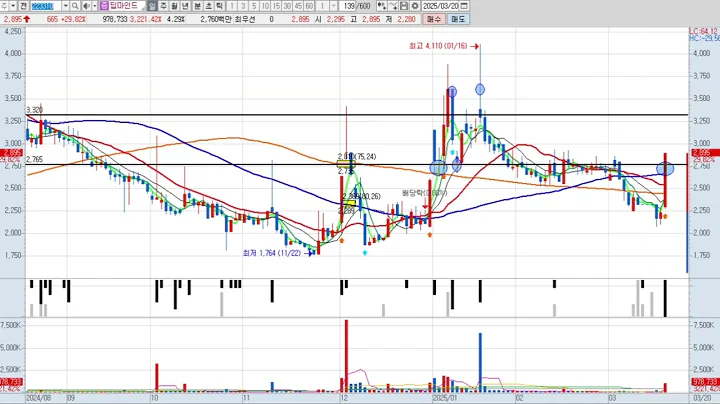The height and width of the screenshot is (404, 720).
Task: Click the tall blue January volume bar
Action: pos(480,362)
